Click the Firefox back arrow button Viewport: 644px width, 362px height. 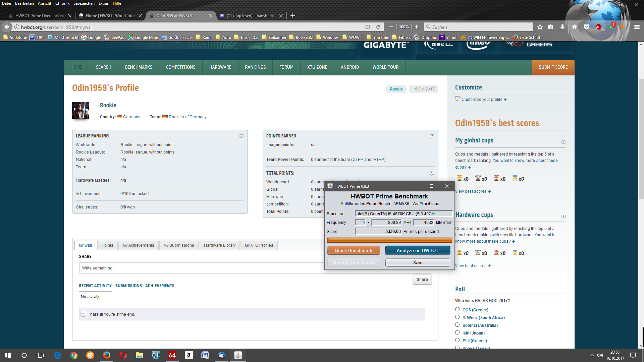pyautogui.click(x=7, y=27)
